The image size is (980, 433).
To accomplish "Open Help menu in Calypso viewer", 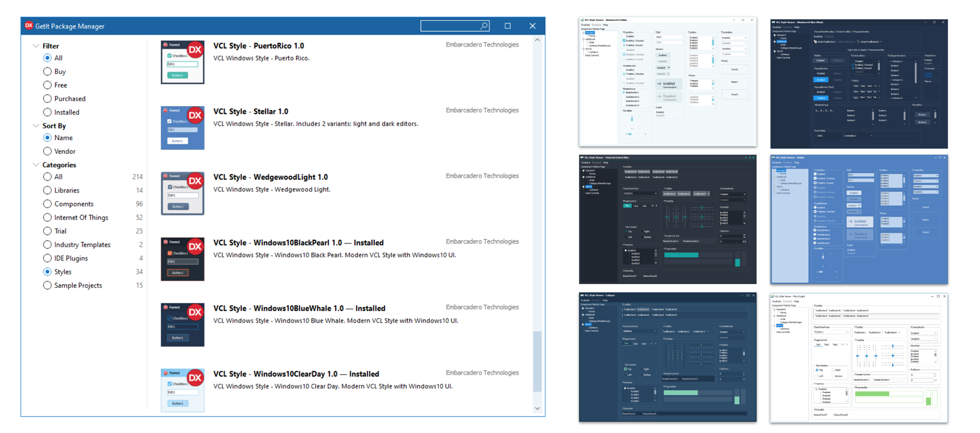I will [605, 300].
